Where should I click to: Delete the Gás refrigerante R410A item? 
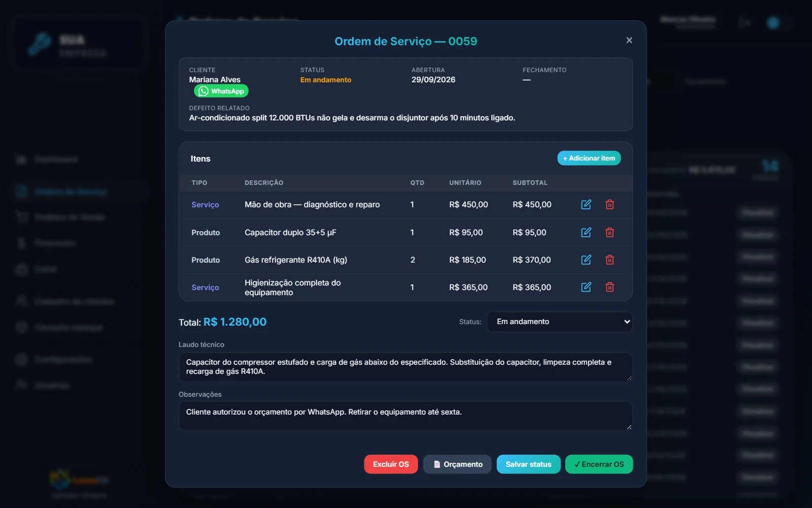click(x=610, y=260)
